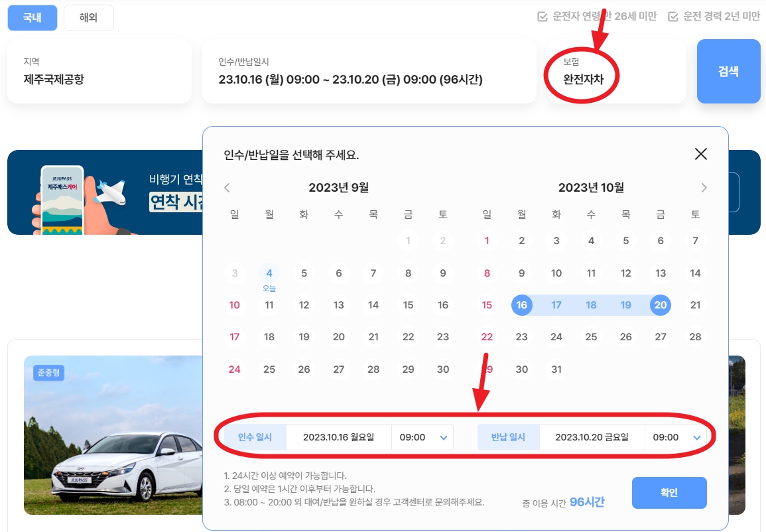Click the blue 검색 search button

click(x=728, y=72)
